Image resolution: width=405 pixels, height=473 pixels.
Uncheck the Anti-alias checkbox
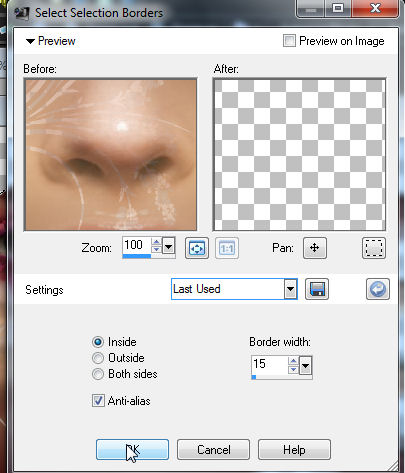(x=98, y=401)
